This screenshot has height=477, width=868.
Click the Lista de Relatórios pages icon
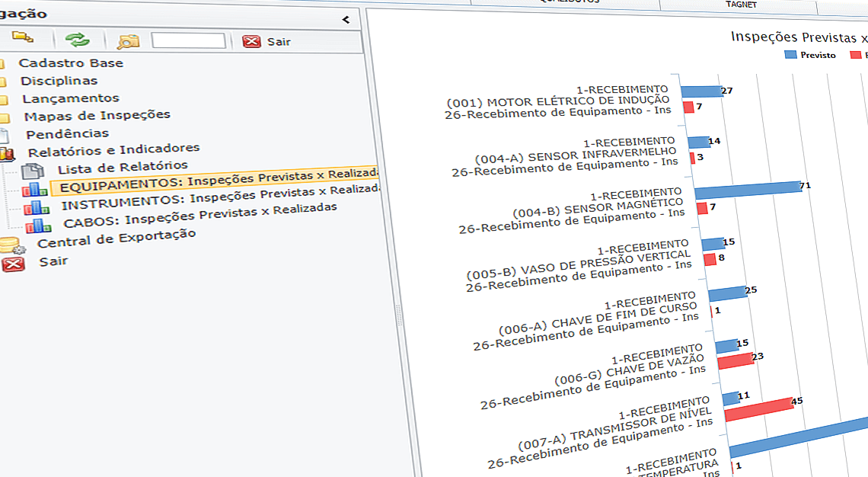[x=34, y=171]
